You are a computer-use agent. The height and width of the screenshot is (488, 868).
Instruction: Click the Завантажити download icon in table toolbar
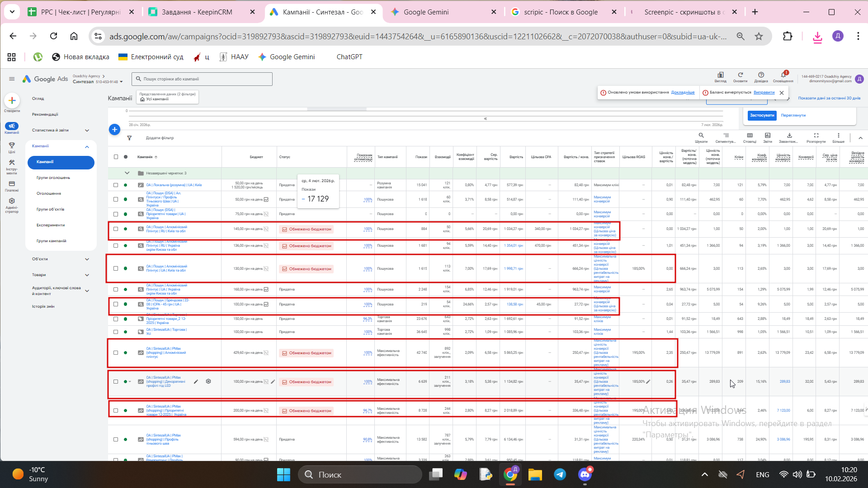(x=789, y=136)
